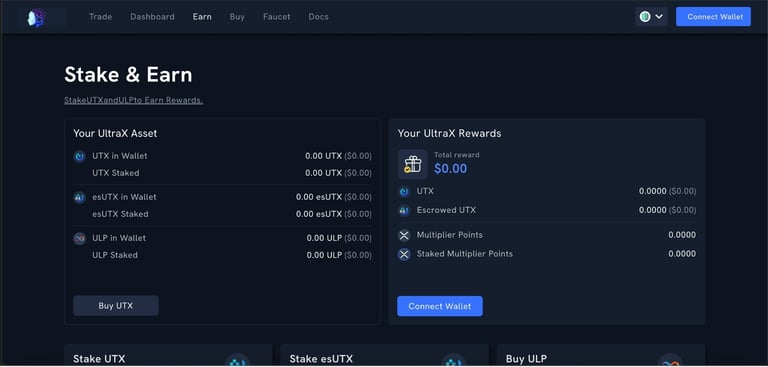
Task: Click the 'Stake & Earn' heading
Action: pyautogui.click(x=128, y=75)
